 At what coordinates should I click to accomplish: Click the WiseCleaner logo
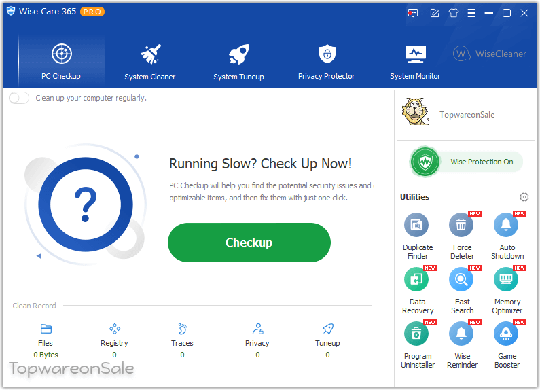(x=489, y=54)
